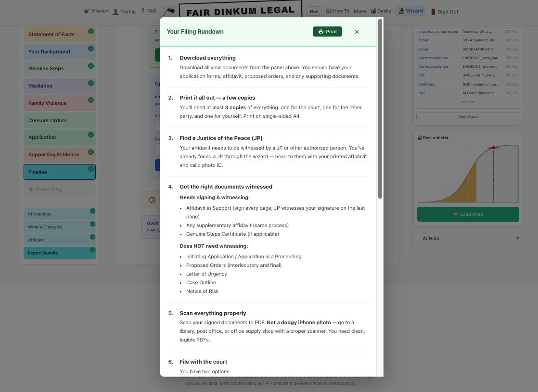Open Chronology in the sidebar
Viewport: 538px width, 392px height.
click(60, 214)
